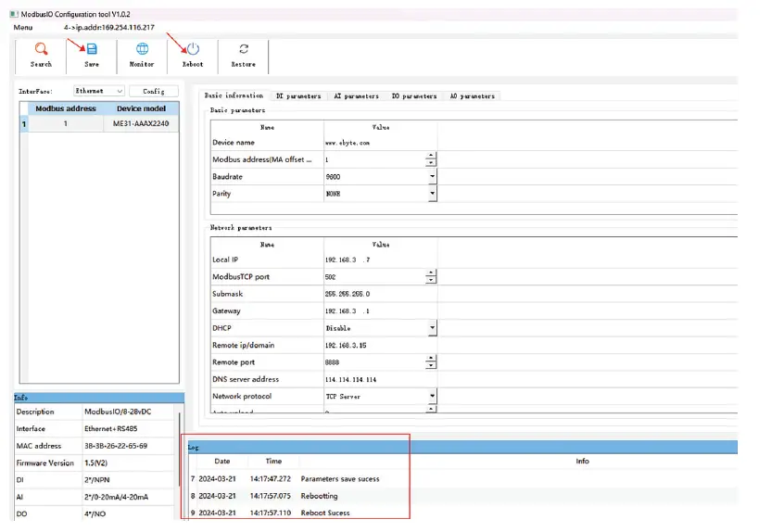Viewport: 771px width, 532px height.
Task: Decrease Remote port with down arrow
Action: (x=431, y=365)
